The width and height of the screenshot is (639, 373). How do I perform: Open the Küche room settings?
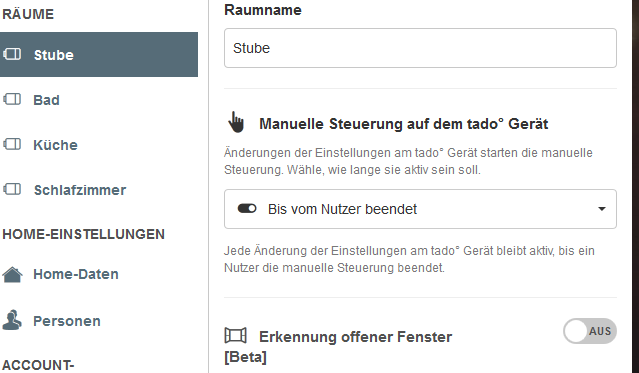[x=99, y=145]
